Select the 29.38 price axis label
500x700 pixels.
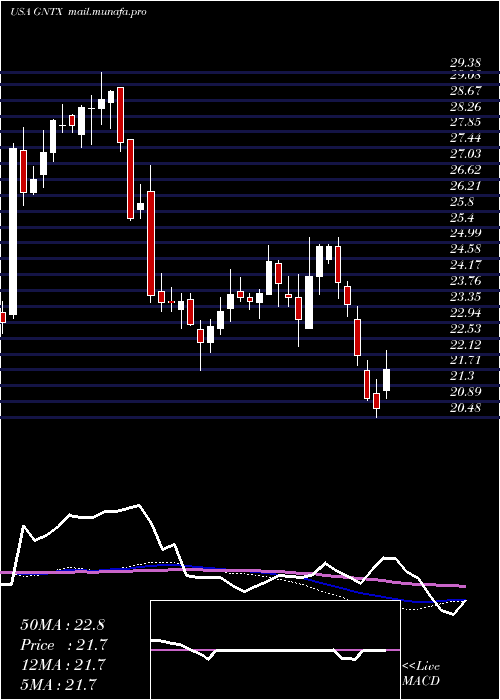coord(465,63)
